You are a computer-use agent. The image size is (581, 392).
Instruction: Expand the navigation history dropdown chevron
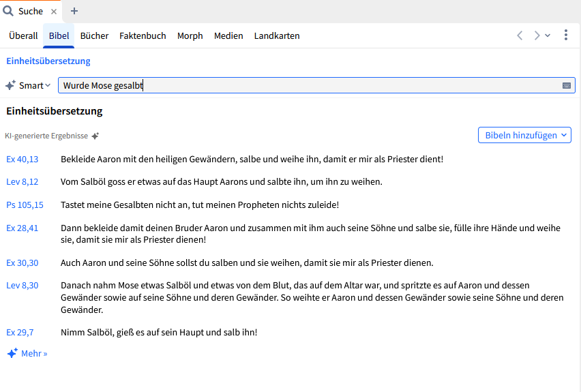(548, 35)
